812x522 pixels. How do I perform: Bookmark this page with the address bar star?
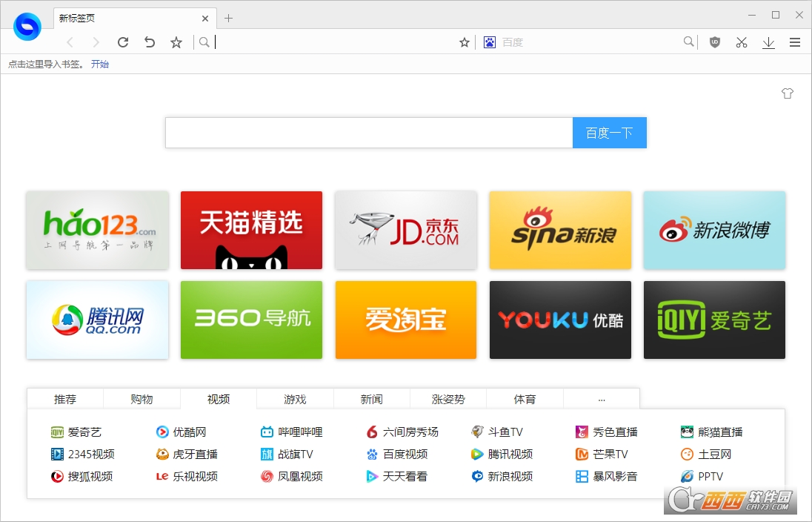tap(465, 42)
